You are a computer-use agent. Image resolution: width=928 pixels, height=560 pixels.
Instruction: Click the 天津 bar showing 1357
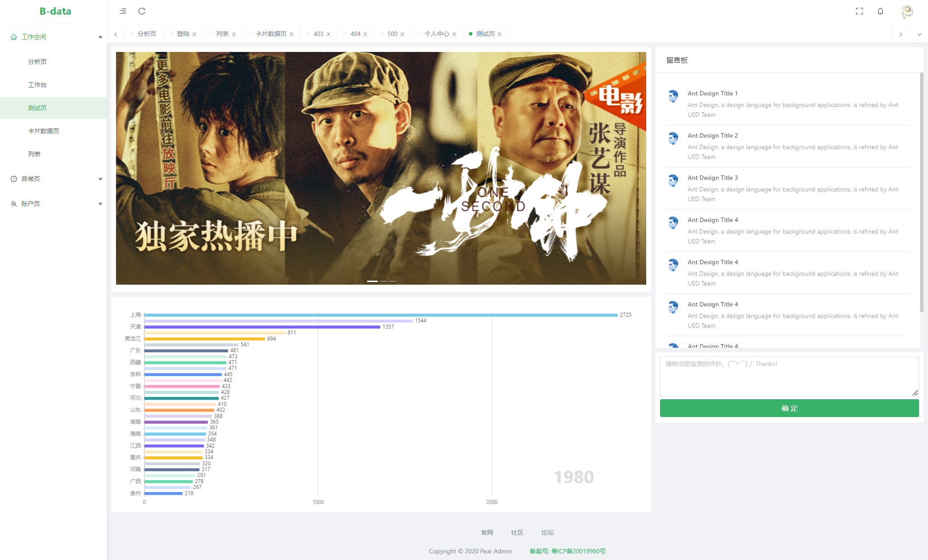point(262,327)
